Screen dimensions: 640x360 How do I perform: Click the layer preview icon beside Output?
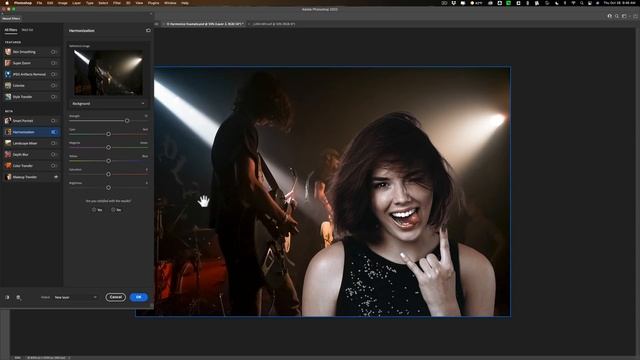coord(18,298)
